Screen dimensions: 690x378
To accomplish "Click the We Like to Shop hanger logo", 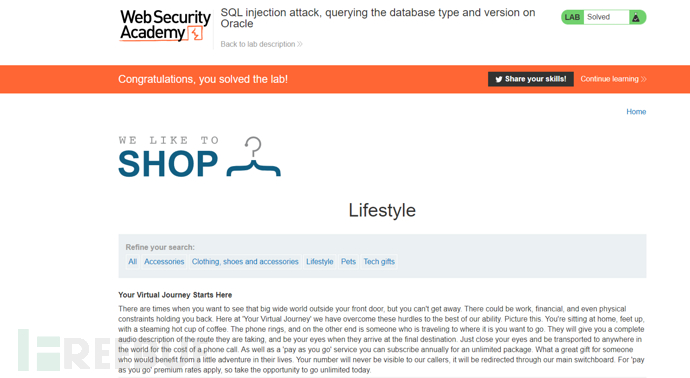I will (199, 157).
